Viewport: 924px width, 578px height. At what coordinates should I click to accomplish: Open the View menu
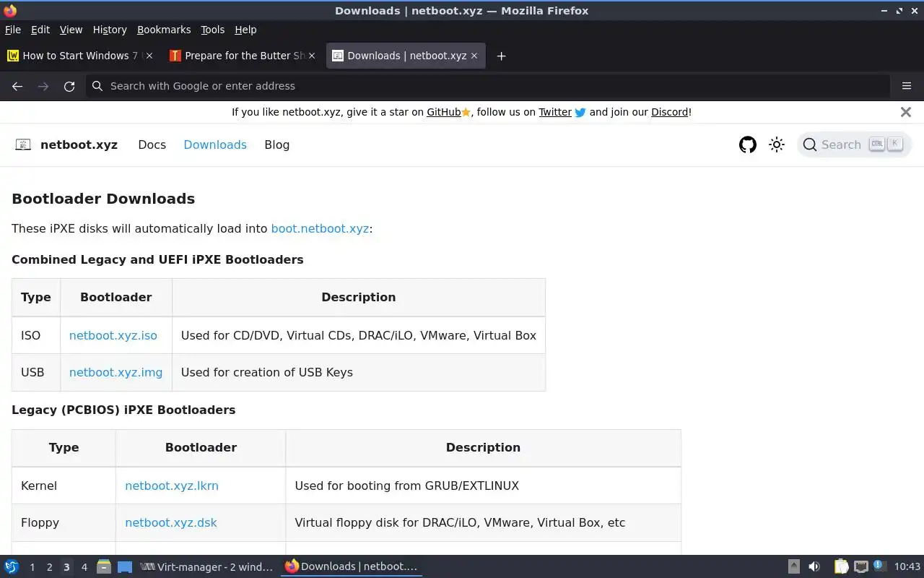pos(71,30)
